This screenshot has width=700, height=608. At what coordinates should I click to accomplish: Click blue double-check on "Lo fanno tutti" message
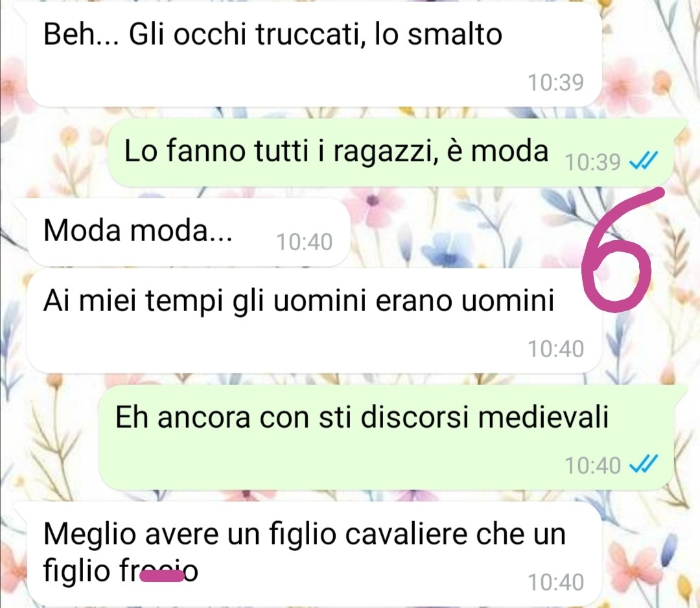click(644, 161)
